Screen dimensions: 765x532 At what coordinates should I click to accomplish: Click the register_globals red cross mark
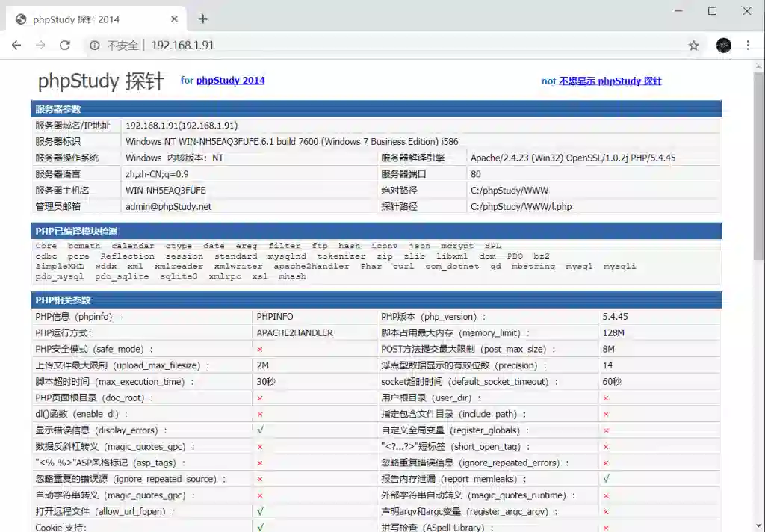pyautogui.click(x=606, y=430)
